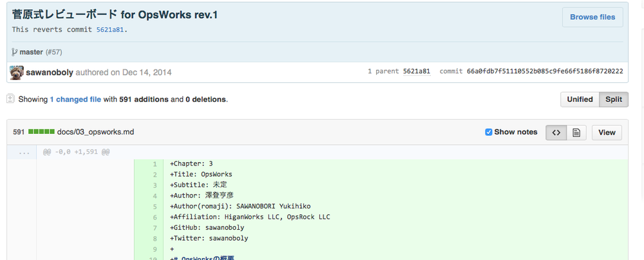
Task: Click the commit title '菅原式レビューボード for OpsWorks rev.1'
Action: click(115, 15)
